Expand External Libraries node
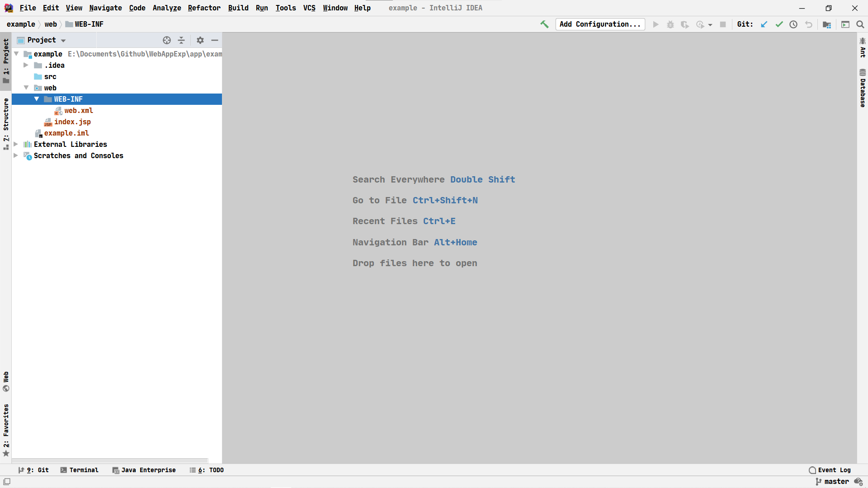The width and height of the screenshot is (868, 488). tap(16, 144)
